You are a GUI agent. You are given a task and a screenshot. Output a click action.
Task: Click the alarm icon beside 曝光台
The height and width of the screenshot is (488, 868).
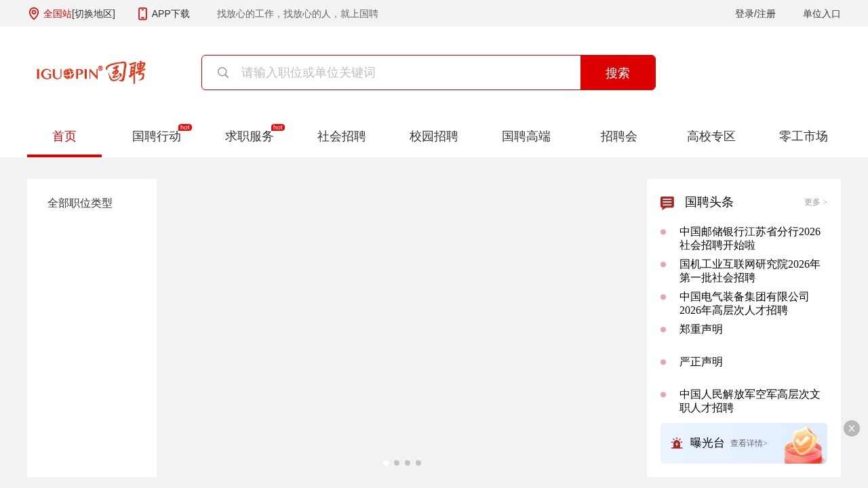676,443
